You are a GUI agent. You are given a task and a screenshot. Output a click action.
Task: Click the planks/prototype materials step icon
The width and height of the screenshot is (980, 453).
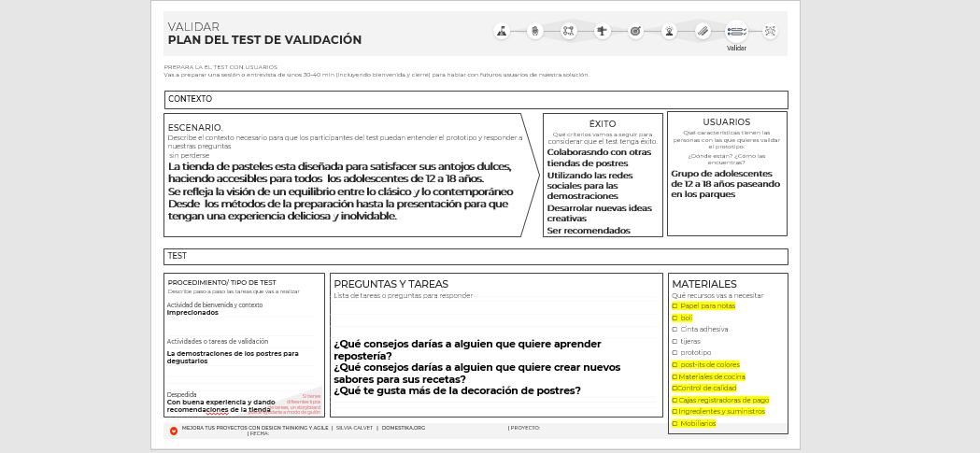[703, 31]
